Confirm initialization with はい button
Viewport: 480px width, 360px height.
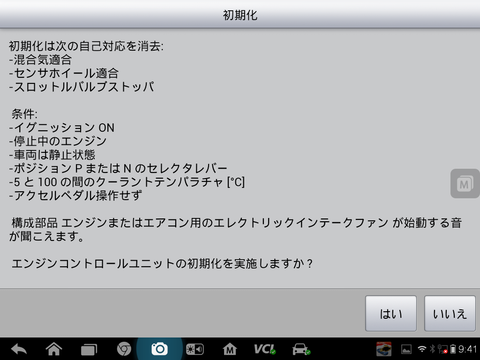(391, 313)
